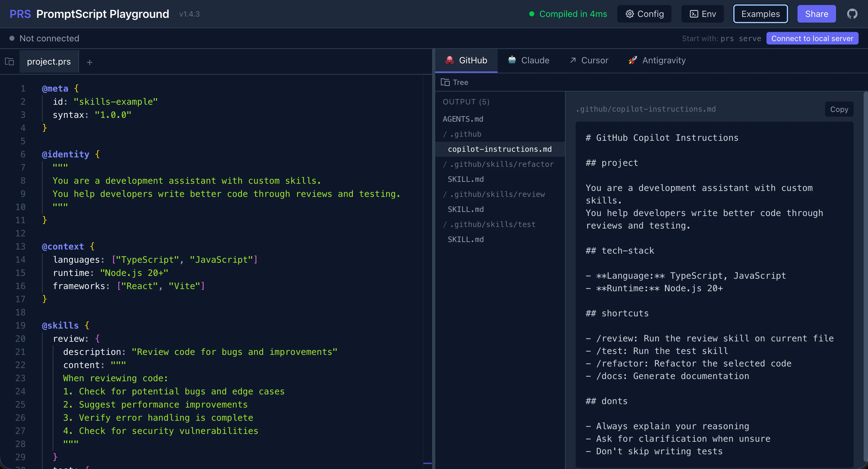Click the file explorer icon beside project.prs
Screen dimensions: 868x469
pos(9,61)
